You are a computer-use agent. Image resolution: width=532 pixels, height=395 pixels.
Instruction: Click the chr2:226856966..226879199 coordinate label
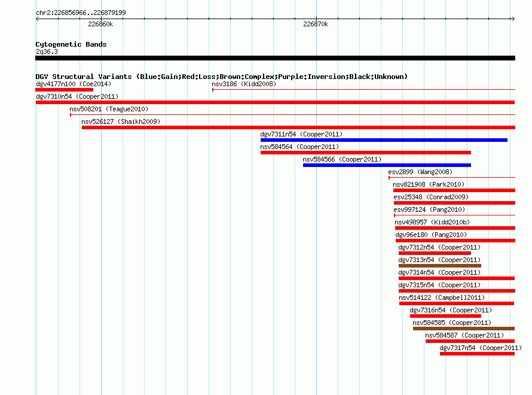pos(81,13)
